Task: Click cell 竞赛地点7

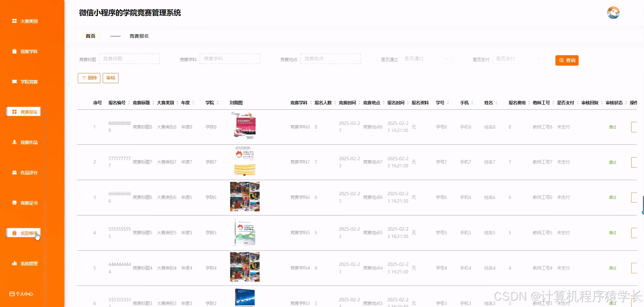Action: 373,162
